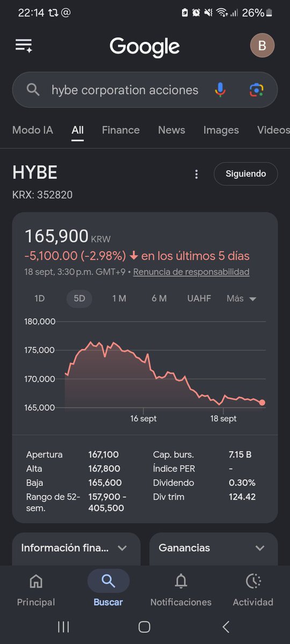Tap the endpoint dot on the price chart

click(262, 402)
